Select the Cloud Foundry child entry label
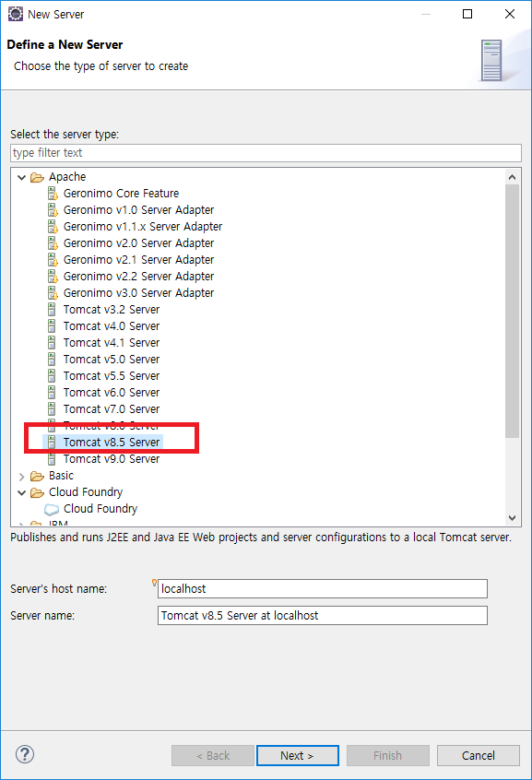The width and height of the screenshot is (532, 780). tap(100, 509)
